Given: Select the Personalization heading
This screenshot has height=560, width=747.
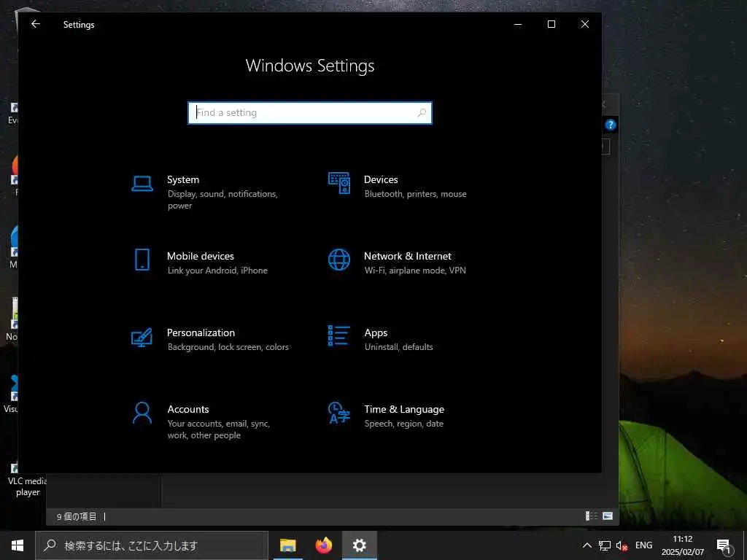Looking at the screenshot, I should tap(201, 332).
